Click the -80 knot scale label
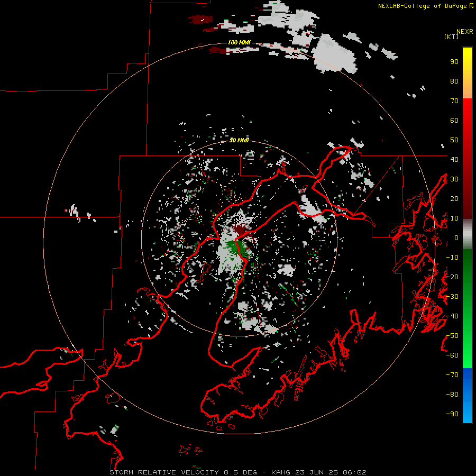The image size is (476, 476). coord(452,395)
